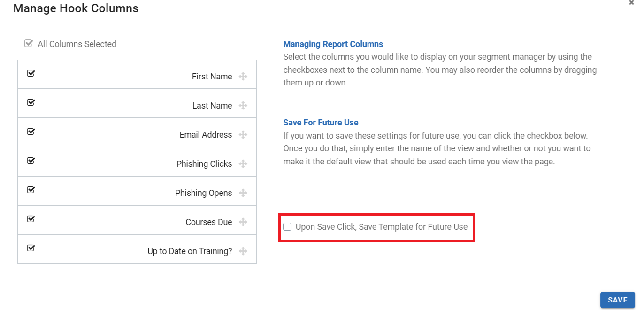Screen dimensions: 644x310
Task: Uncheck the First Name column checkbox
Action: pyautogui.click(x=31, y=73)
